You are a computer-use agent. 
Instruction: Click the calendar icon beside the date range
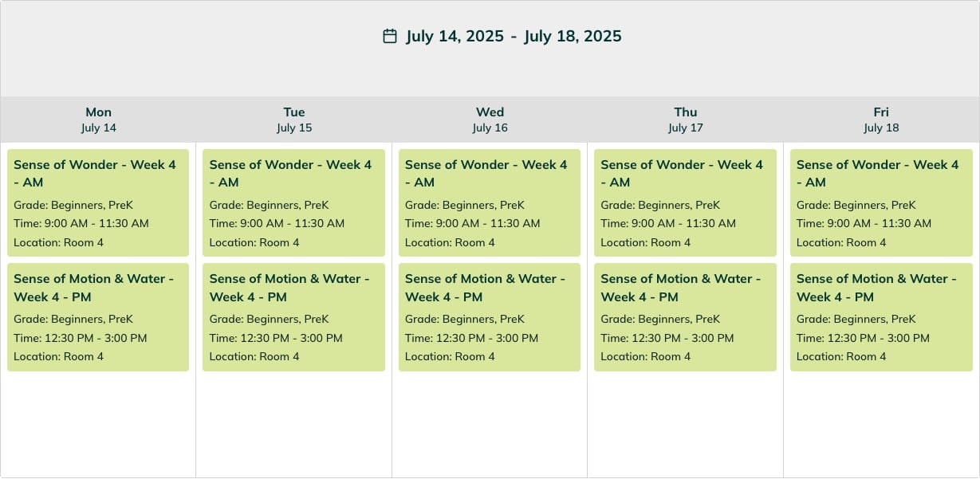(x=390, y=36)
